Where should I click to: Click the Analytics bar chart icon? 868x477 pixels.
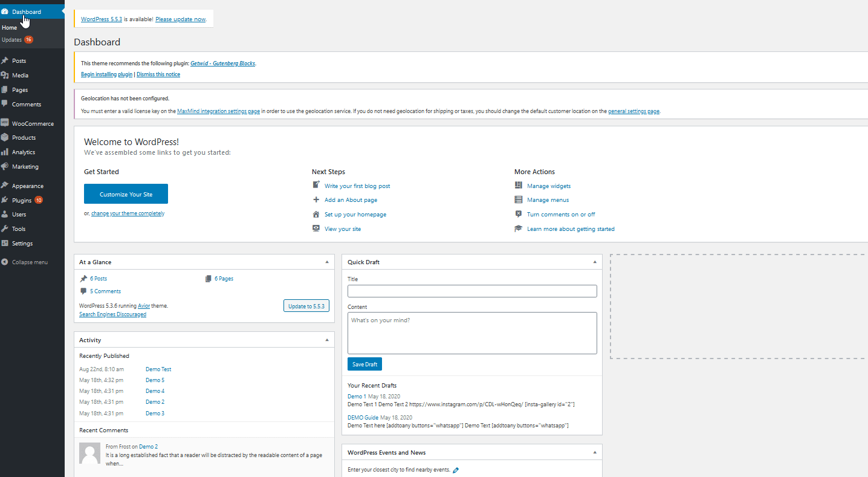click(5, 152)
